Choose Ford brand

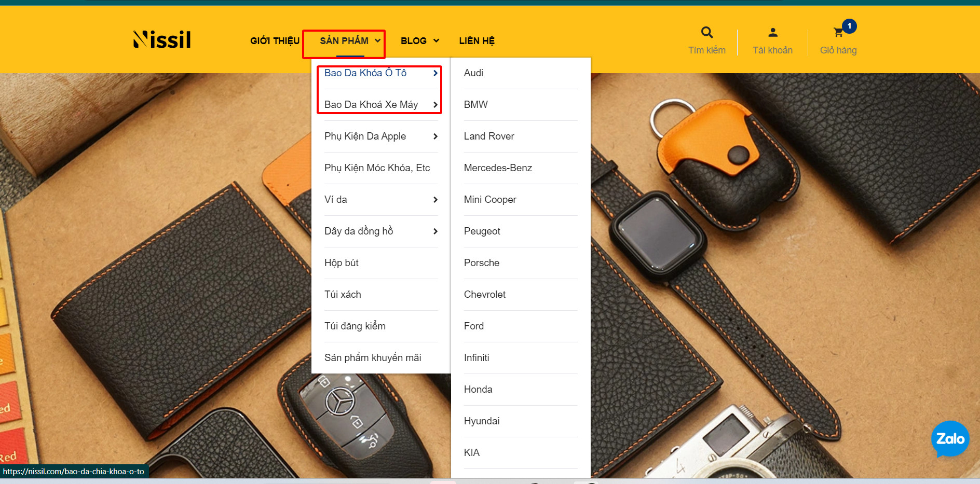point(474,326)
